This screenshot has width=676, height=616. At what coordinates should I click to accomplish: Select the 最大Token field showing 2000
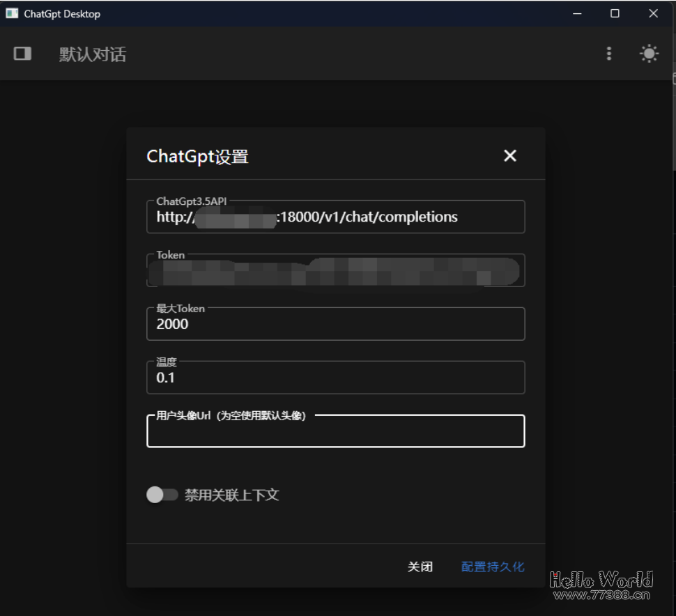335,323
